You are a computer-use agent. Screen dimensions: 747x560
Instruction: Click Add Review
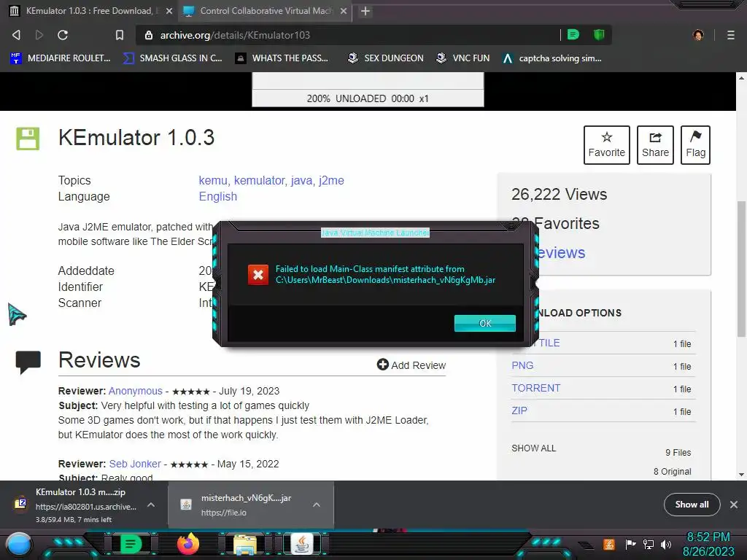click(411, 365)
